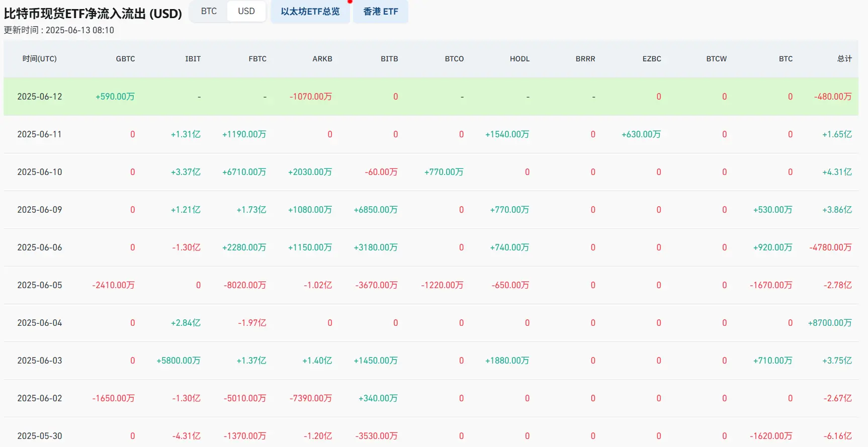Click the +1.31亿 IBIT value

tap(186, 134)
